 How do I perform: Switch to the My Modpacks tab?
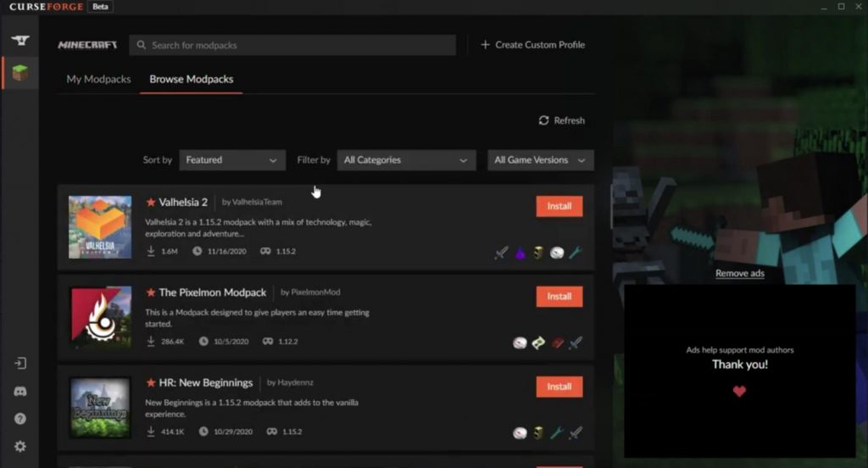point(98,79)
